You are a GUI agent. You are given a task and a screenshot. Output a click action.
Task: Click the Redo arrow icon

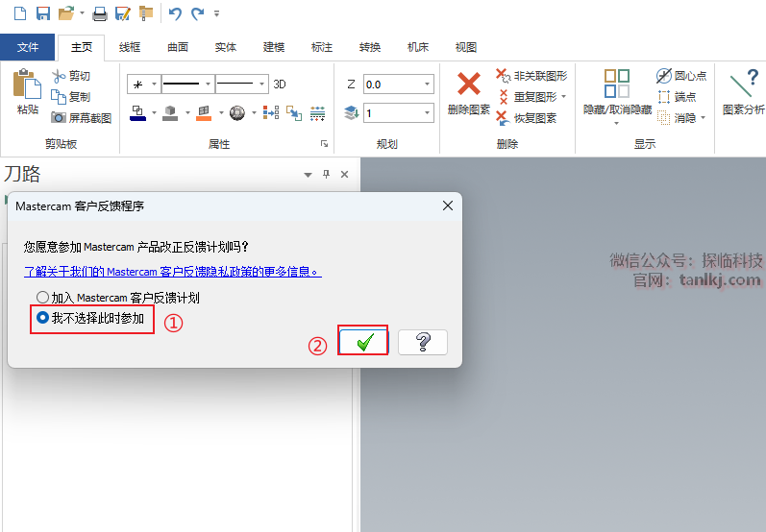[x=197, y=13]
